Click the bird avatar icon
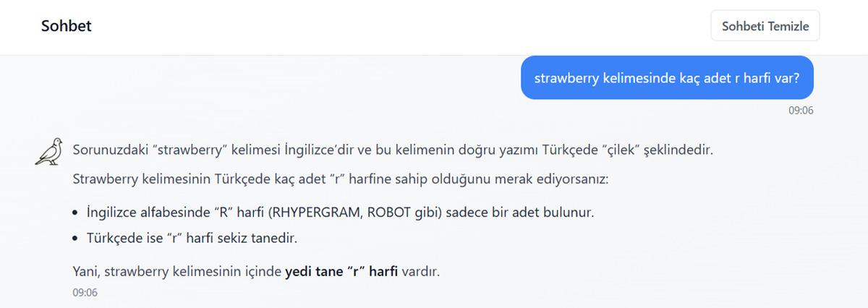Screen dimensions: 868x308 coord(49,150)
